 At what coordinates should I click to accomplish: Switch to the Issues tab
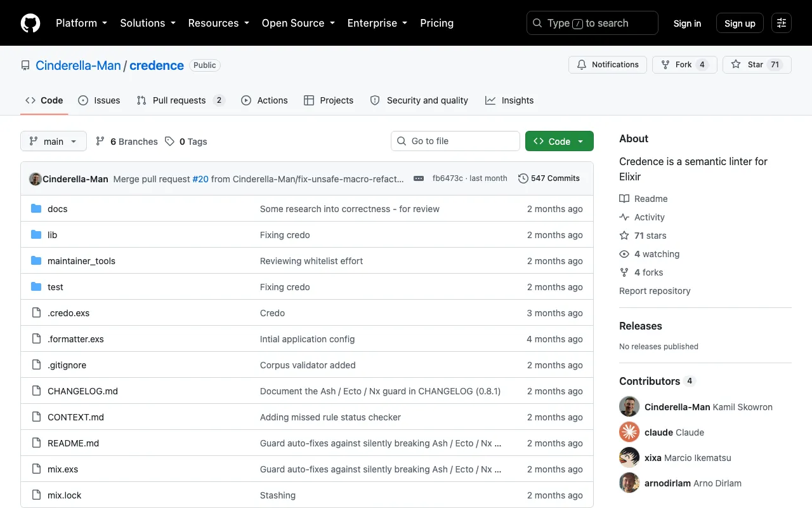pos(99,100)
